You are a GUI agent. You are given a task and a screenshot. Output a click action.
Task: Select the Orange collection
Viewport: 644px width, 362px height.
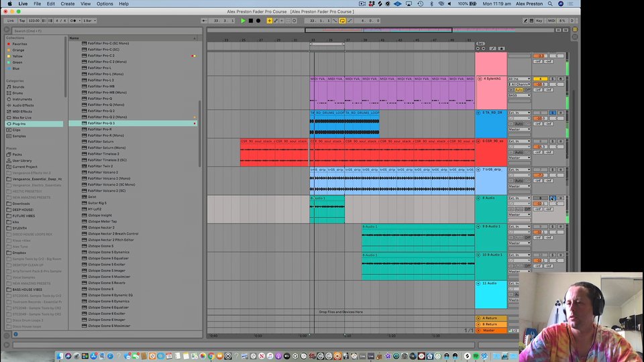pos(18,50)
